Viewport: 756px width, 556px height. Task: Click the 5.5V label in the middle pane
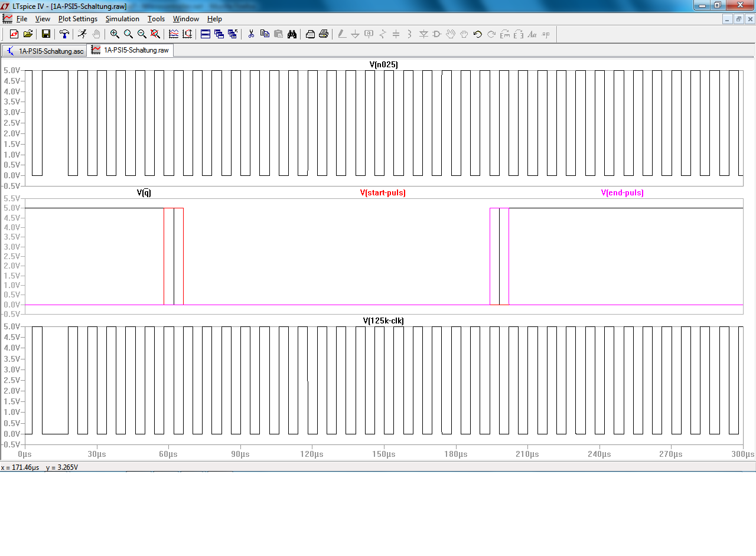(x=12, y=199)
